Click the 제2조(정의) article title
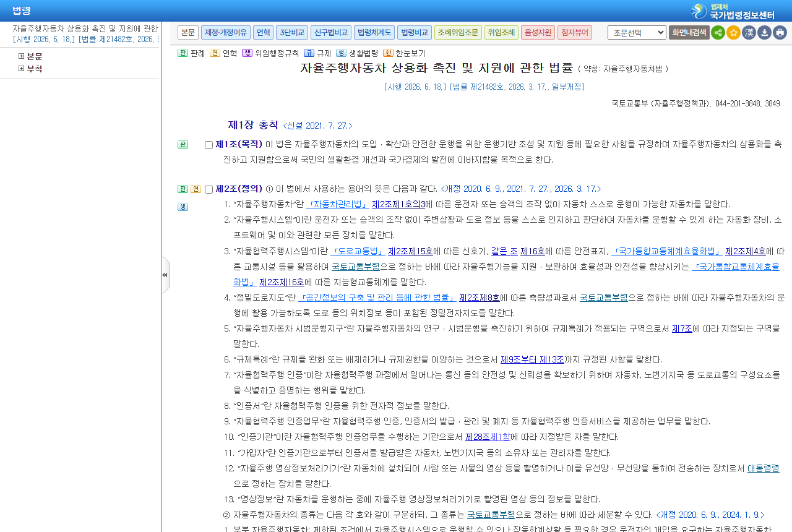The image size is (792, 532). pos(239,189)
